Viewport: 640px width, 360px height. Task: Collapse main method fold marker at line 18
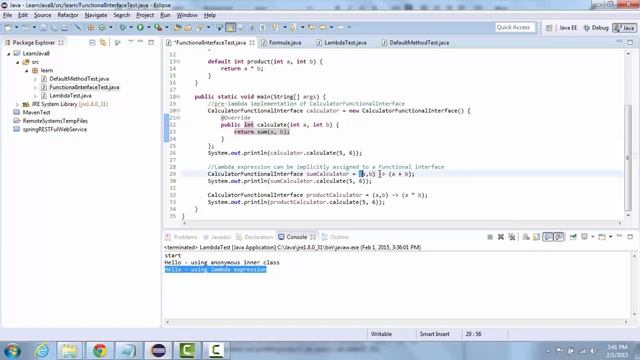click(178, 97)
